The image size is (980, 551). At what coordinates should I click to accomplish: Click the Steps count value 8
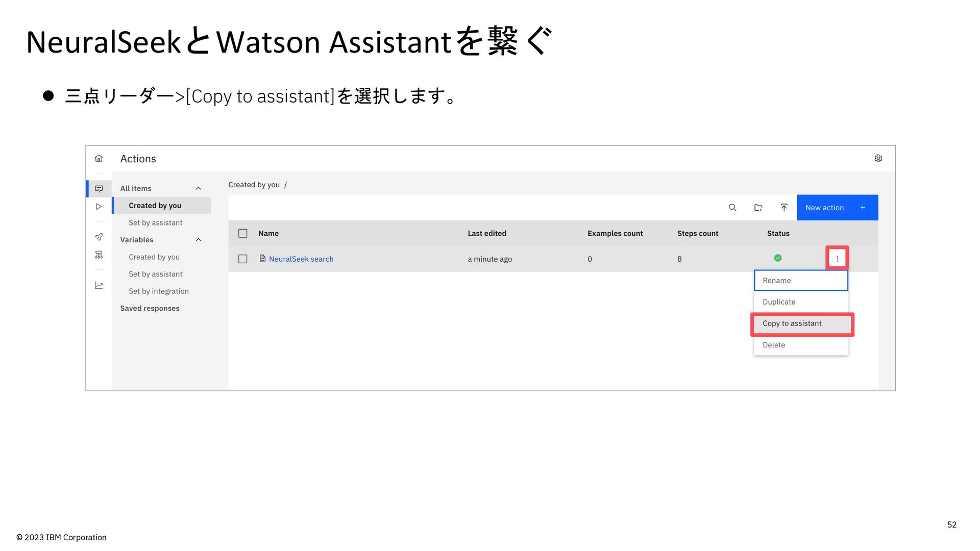tap(679, 259)
